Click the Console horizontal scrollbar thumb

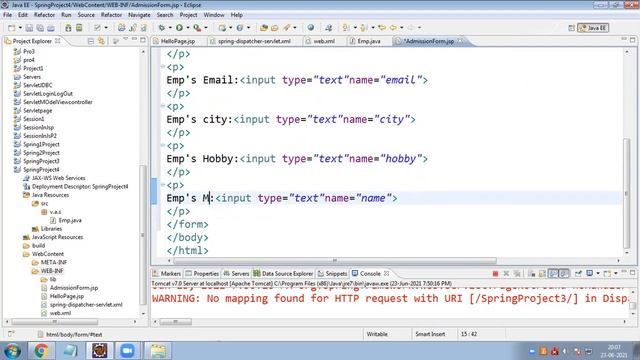click(x=176, y=322)
